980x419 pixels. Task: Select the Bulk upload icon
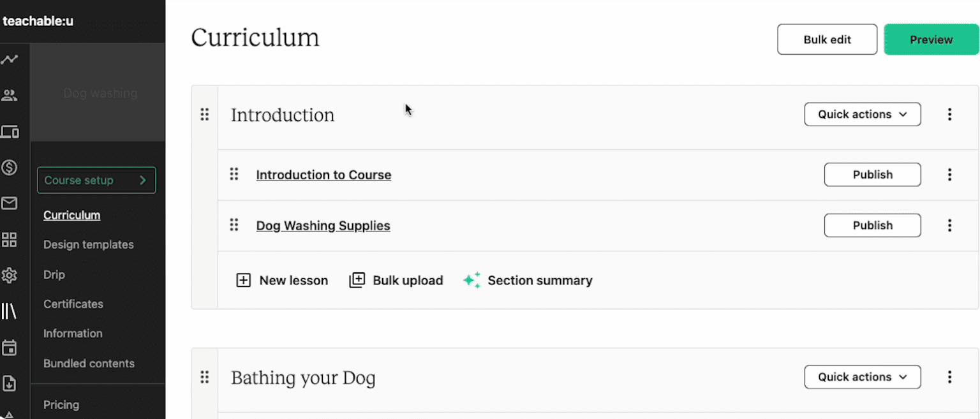click(357, 279)
